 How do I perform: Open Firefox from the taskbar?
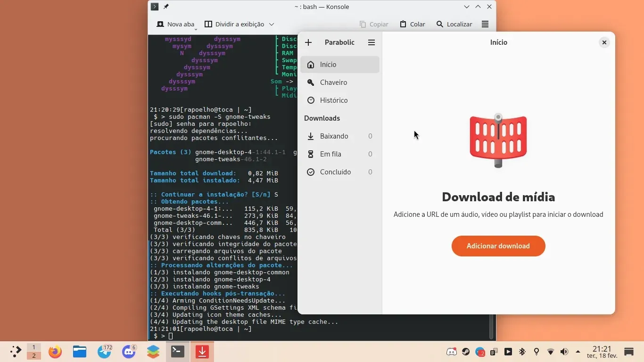pos(55,352)
